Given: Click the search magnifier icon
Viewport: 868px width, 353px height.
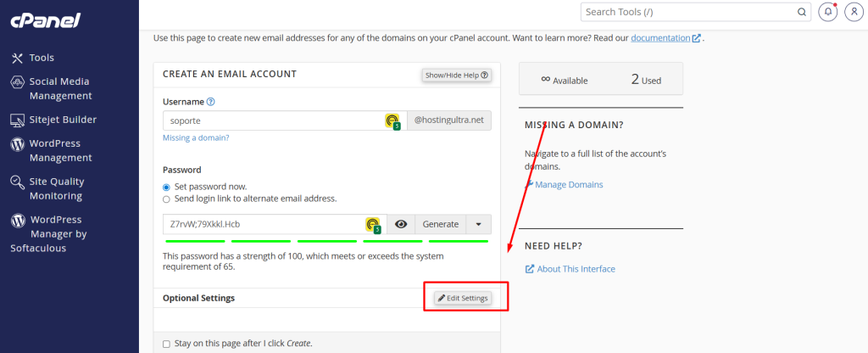Looking at the screenshot, I should click(x=802, y=13).
